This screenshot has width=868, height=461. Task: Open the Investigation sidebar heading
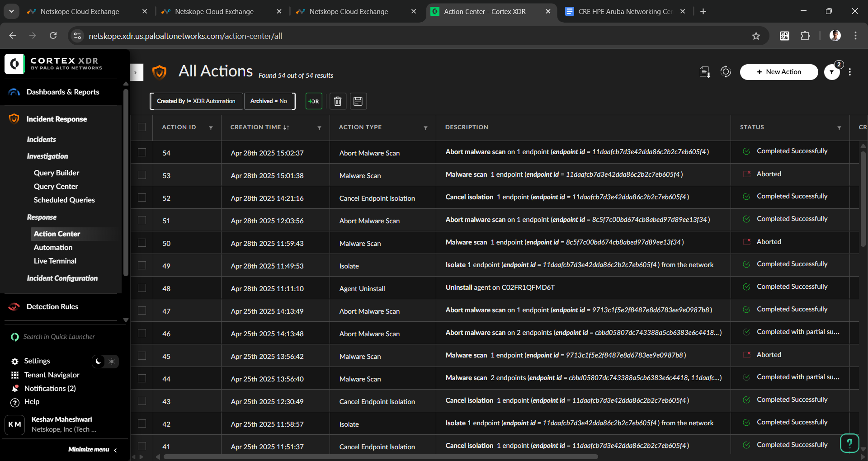coord(47,156)
